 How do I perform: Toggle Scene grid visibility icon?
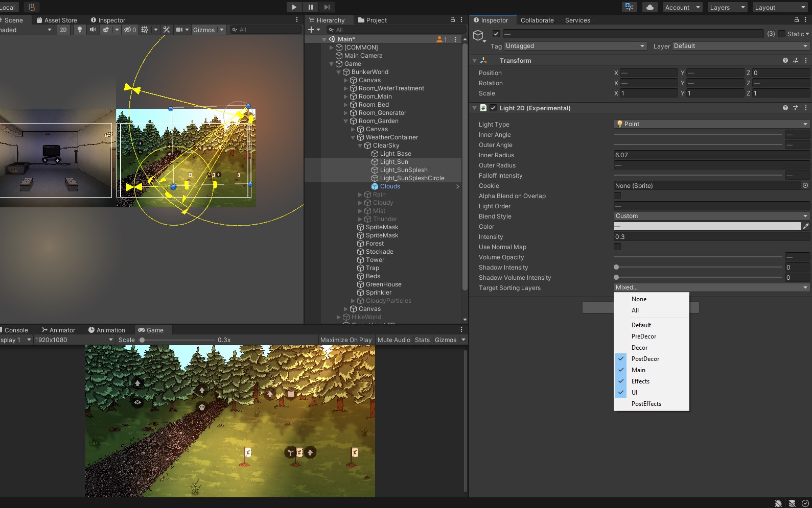pos(145,30)
